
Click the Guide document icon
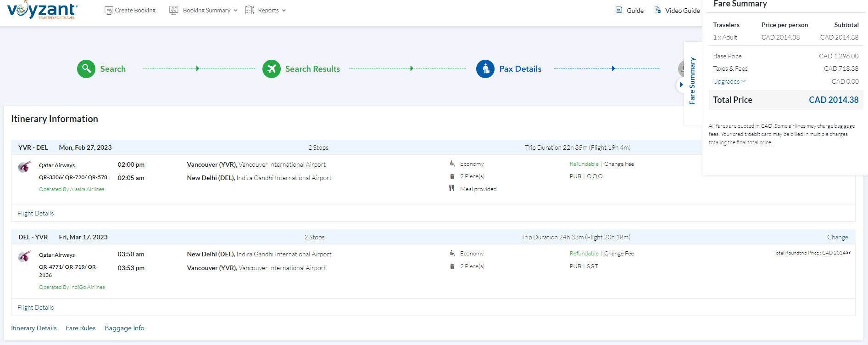coord(619,10)
